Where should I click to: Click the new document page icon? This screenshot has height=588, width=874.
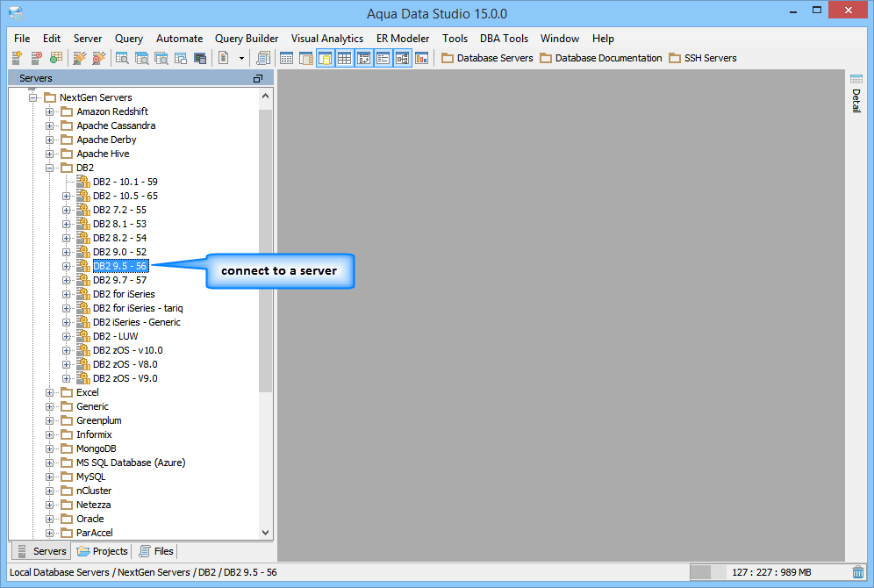(x=224, y=57)
